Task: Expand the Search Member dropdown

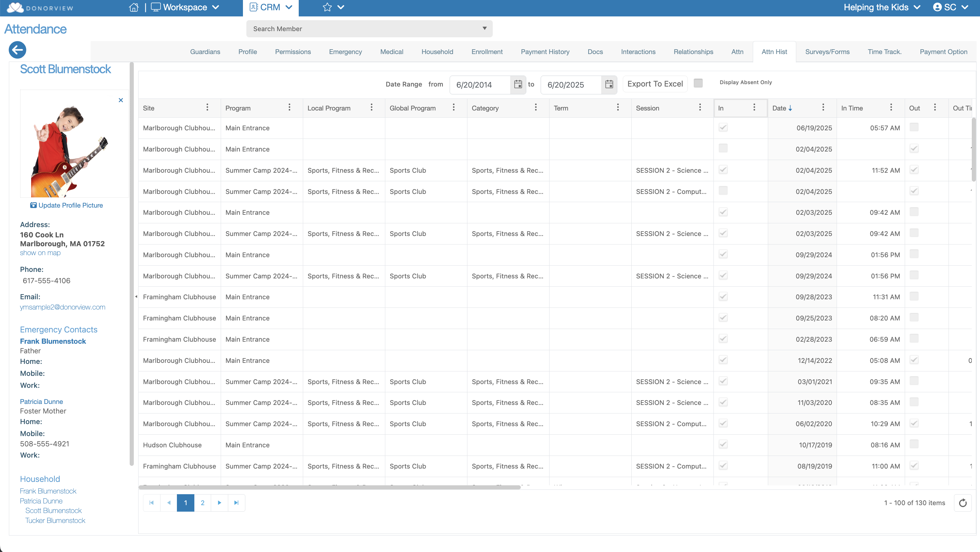Action: click(484, 28)
